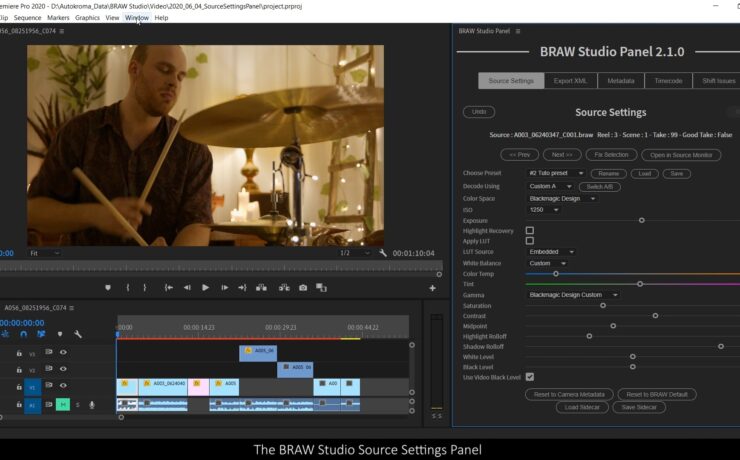
Task: Click Open in Source Monitor button
Action: (x=681, y=155)
